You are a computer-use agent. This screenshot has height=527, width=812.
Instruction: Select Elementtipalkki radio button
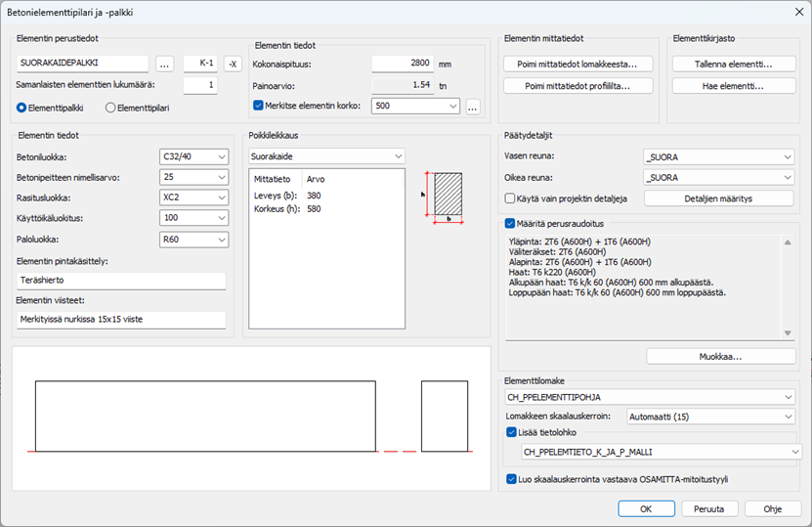tap(22, 108)
